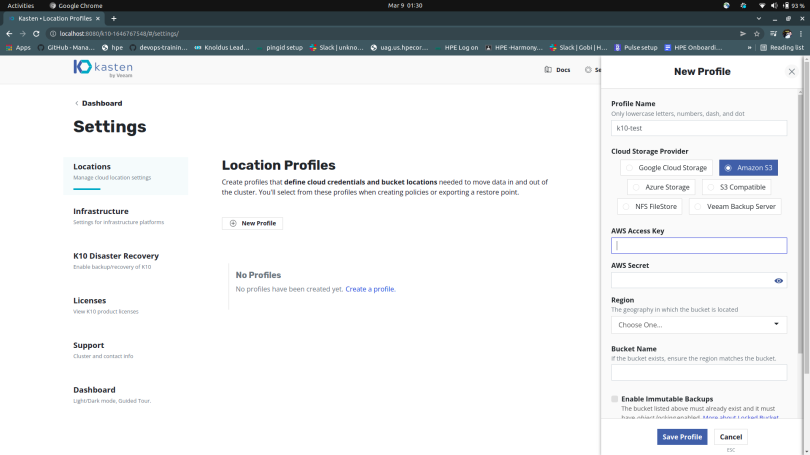Image resolution: width=810 pixels, height=455 pixels.
Task: Open the GitHub bookmark
Action: pyautogui.click(x=66, y=48)
